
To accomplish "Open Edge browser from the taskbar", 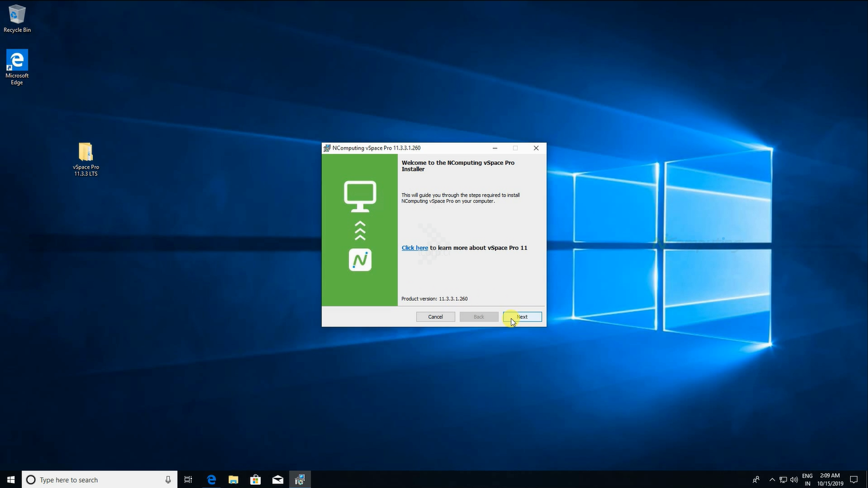I will point(212,480).
